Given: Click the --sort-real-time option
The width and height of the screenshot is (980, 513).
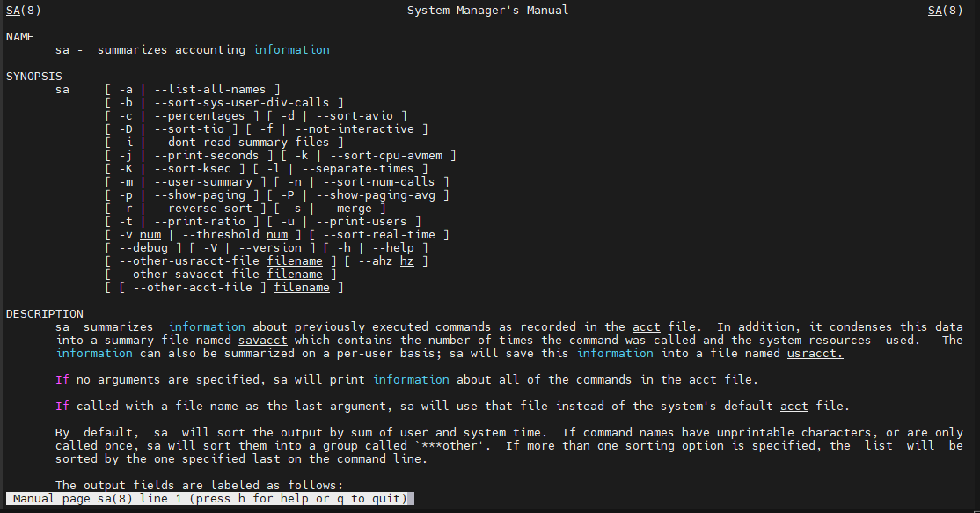Looking at the screenshot, I should pos(379,235).
